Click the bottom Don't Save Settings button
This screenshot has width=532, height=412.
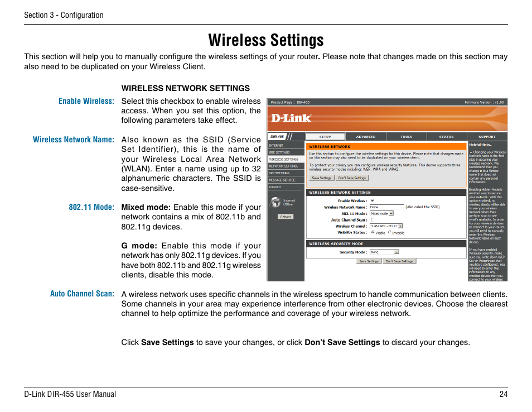coord(399,261)
